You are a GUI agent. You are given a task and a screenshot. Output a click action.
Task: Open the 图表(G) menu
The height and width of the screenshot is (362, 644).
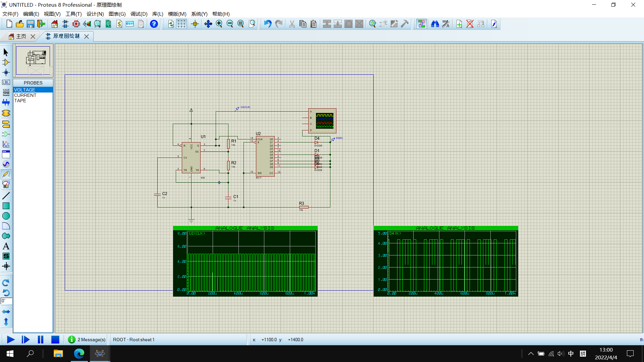pyautogui.click(x=117, y=14)
